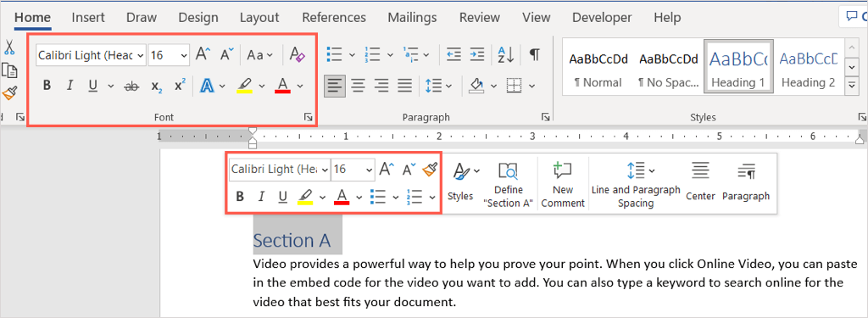Apply Text Effects and Typography
868x318 pixels.
point(207,86)
